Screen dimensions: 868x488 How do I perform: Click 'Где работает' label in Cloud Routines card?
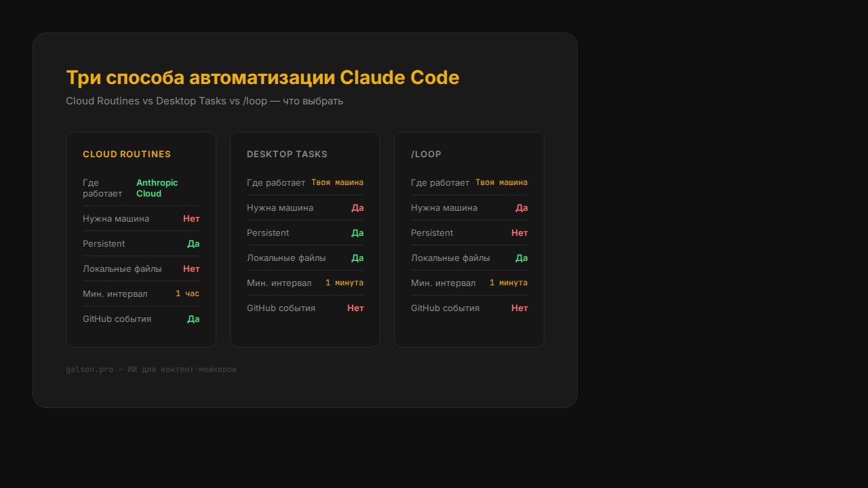point(102,188)
